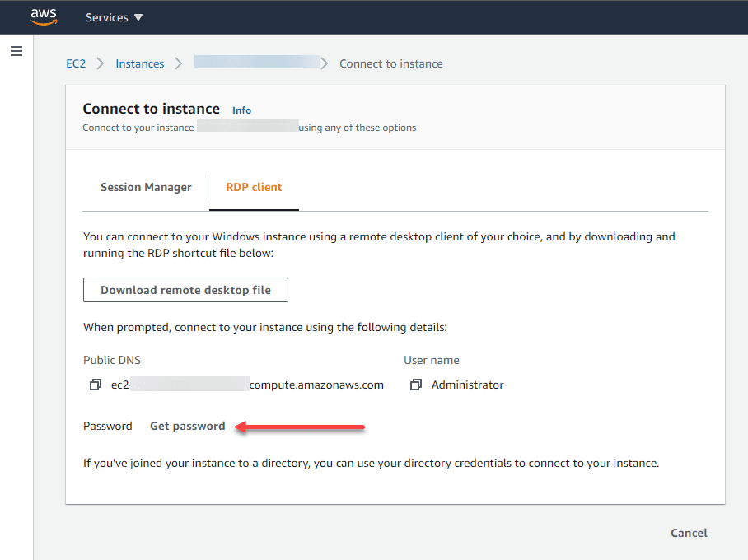Open the redacted instance ID breadcrumb
Viewport: 748px width, 560px height.
256,63
